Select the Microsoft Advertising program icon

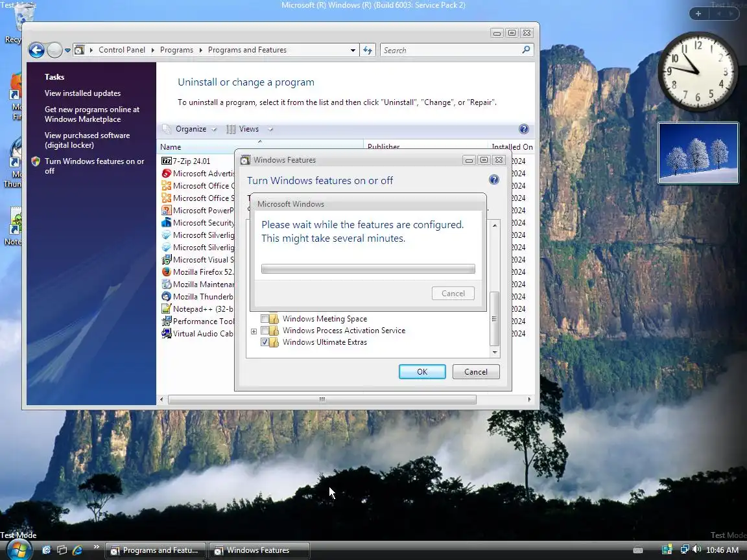click(166, 173)
